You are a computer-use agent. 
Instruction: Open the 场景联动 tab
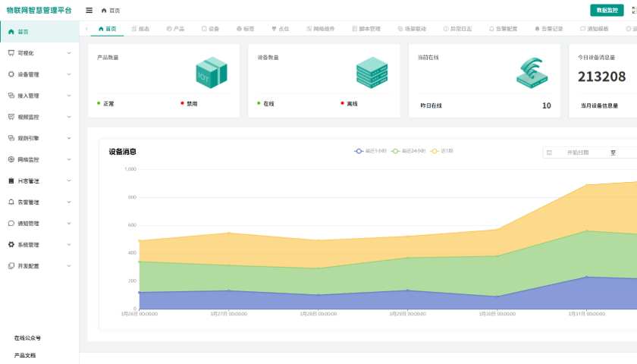pos(410,29)
